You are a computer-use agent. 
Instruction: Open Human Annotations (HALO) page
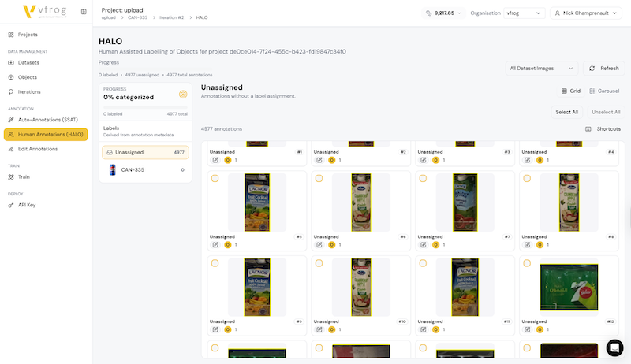46,135
